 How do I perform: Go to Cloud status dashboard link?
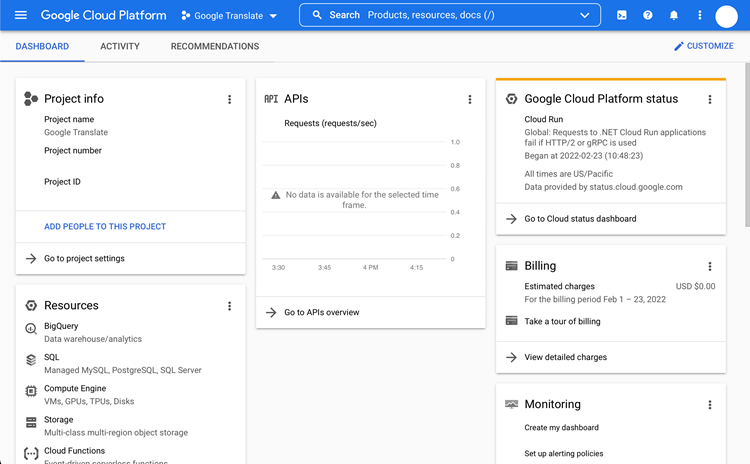coord(580,219)
